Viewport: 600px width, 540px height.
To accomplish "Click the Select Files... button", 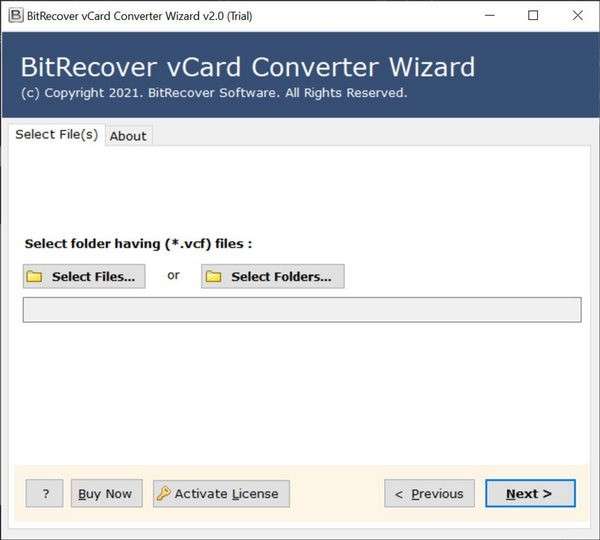I will point(84,276).
